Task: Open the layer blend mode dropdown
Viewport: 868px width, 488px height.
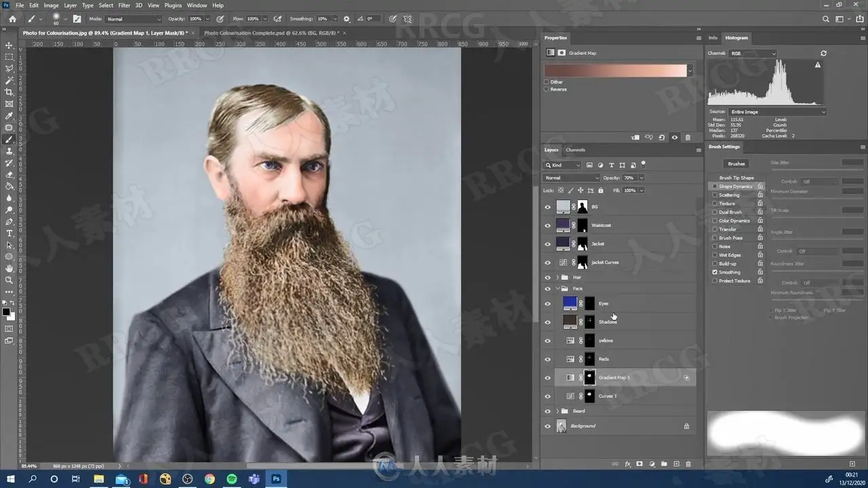Action: click(x=572, y=178)
